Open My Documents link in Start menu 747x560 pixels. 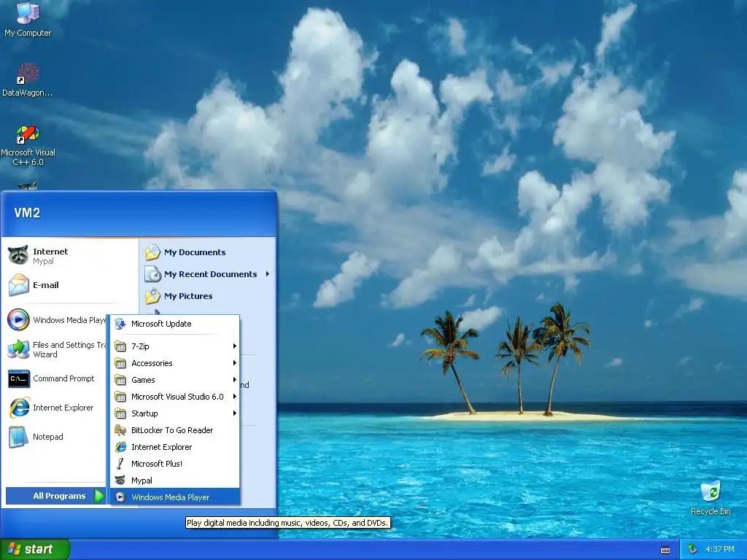(209, 252)
